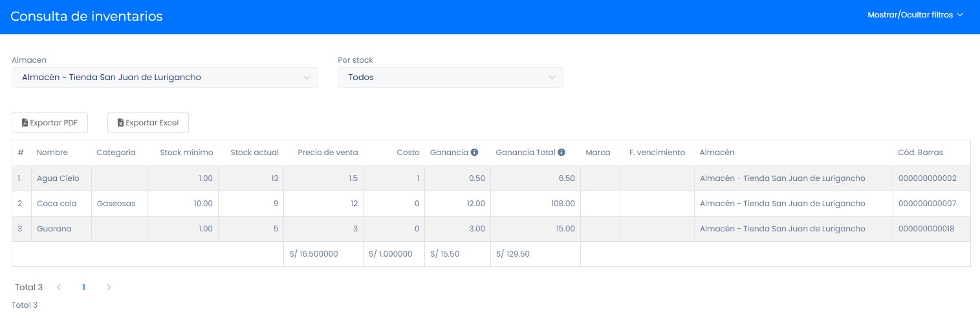980x318 pixels.
Task: Click the Cód. Barras column header
Action: (x=920, y=153)
